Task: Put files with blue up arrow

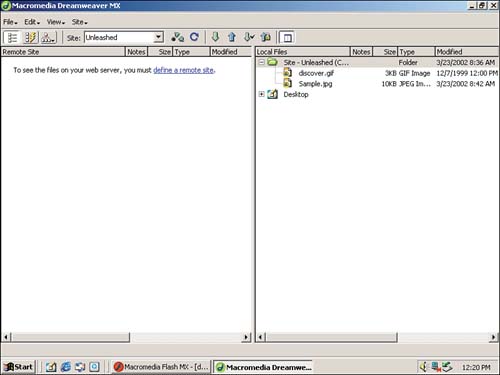Action: coord(232,37)
